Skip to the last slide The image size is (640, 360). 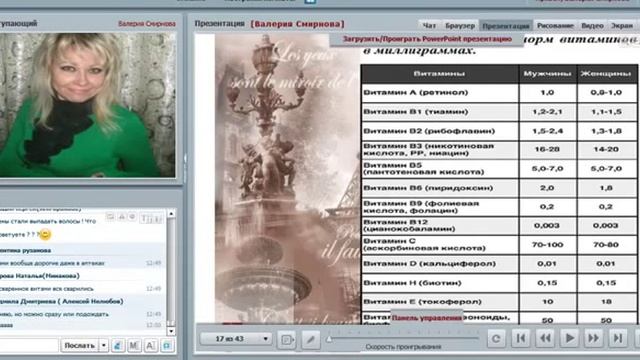click(618, 338)
